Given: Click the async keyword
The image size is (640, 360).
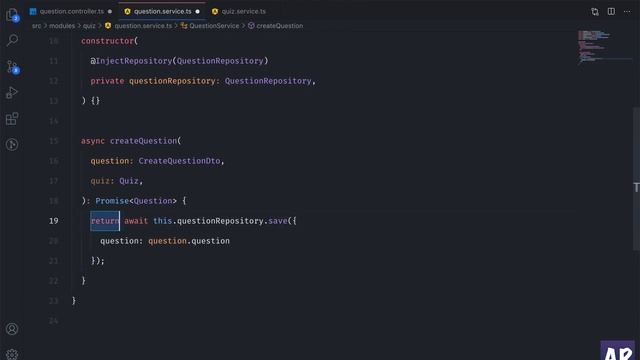Looking at the screenshot, I should tap(93, 141).
